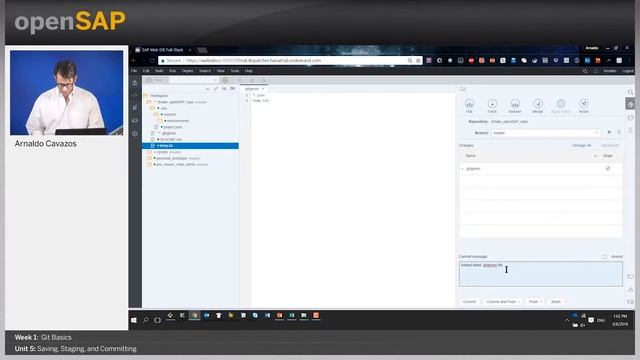Viewport: 640px width, 360px height.
Task: Click the search icon in IDE header
Action: [585, 71]
